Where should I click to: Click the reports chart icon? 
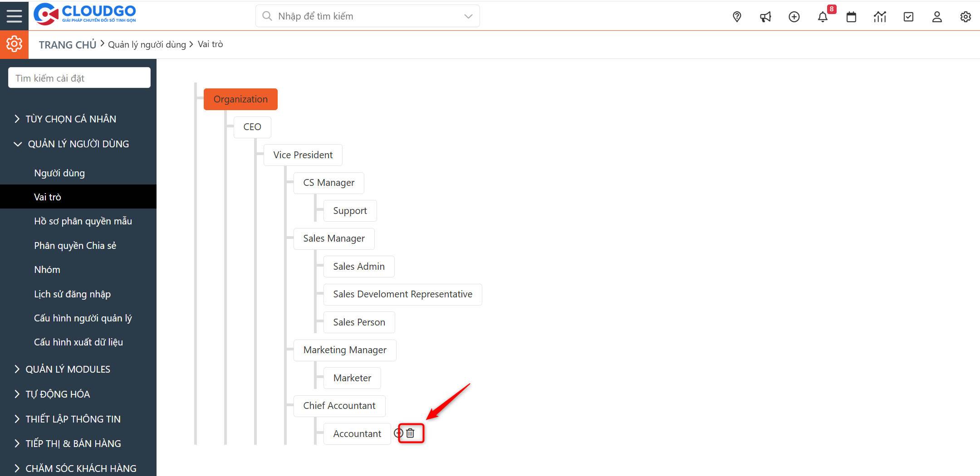coord(880,16)
